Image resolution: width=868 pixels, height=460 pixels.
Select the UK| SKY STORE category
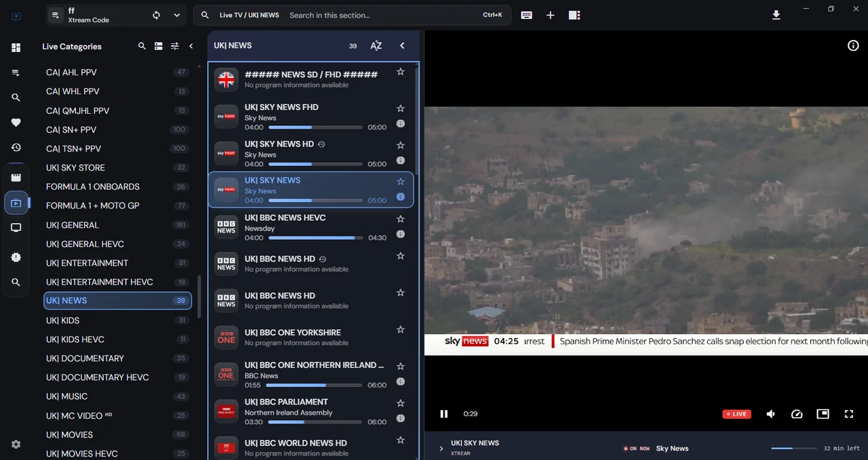pos(117,167)
